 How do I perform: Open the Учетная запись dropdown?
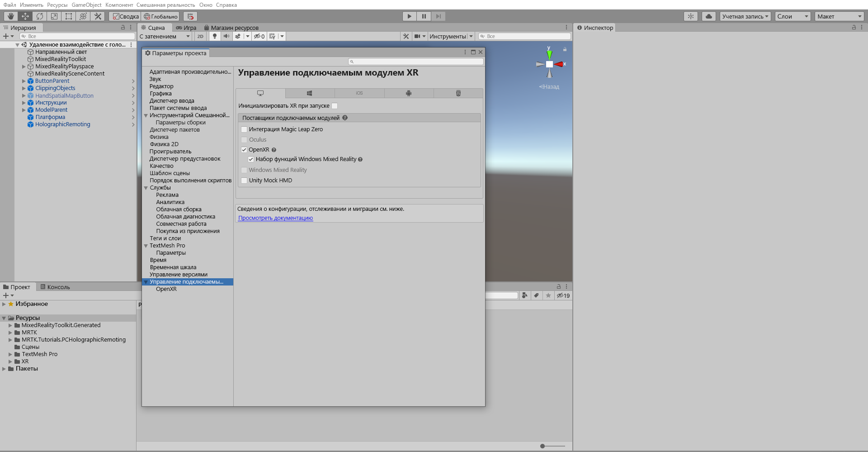pyautogui.click(x=745, y=16)
